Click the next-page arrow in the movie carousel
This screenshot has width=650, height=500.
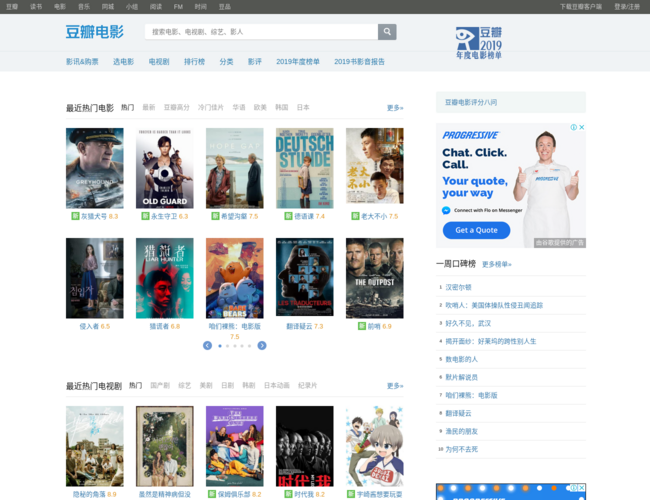tap(262, 345)
